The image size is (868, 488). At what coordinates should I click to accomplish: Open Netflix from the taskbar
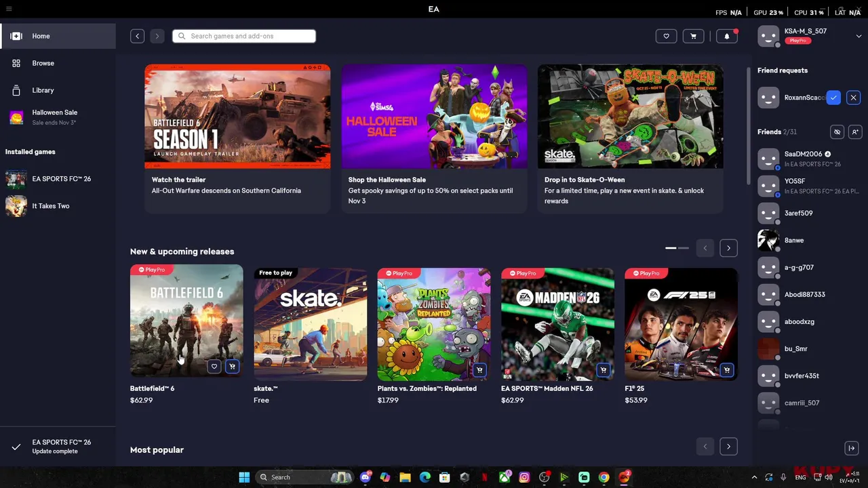coord(485,477)
